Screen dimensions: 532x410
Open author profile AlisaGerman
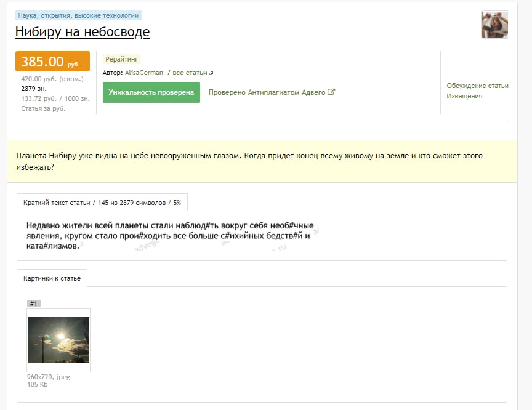click(x=144, y=73)
